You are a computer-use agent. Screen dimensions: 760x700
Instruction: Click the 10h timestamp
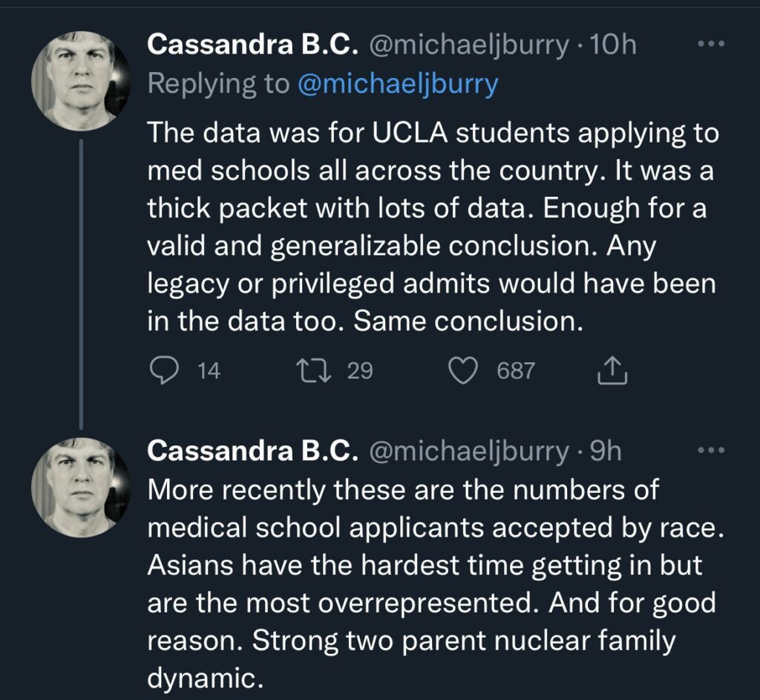[612, 45]
